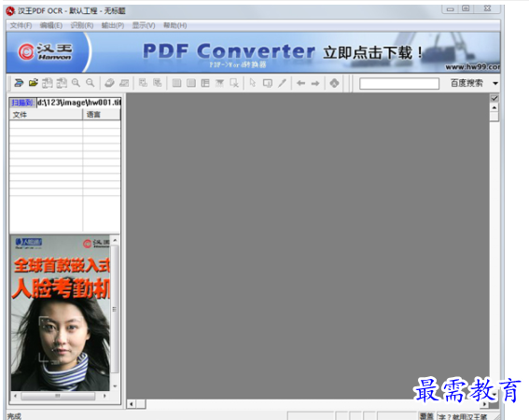Image resolution: width=529 pixels, height=420 pixels.
Task: Click the open folder toolbar icon
Action: click(x=33, y=83)
